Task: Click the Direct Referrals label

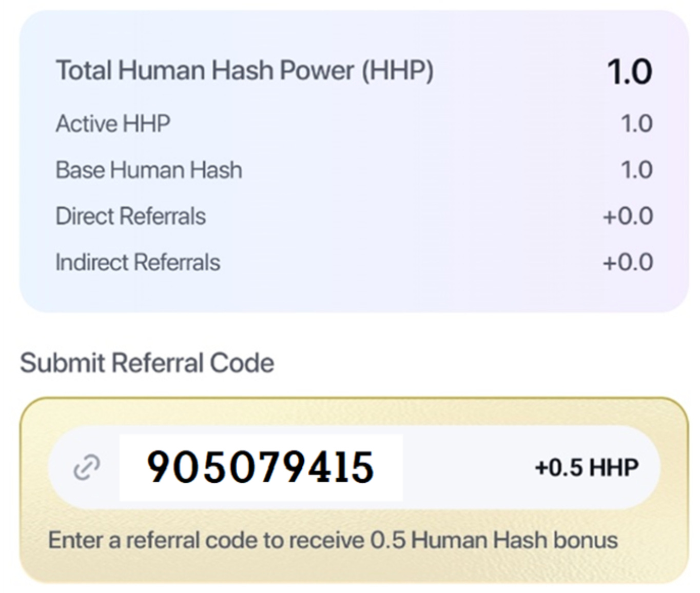Action: tap(130, 216)
